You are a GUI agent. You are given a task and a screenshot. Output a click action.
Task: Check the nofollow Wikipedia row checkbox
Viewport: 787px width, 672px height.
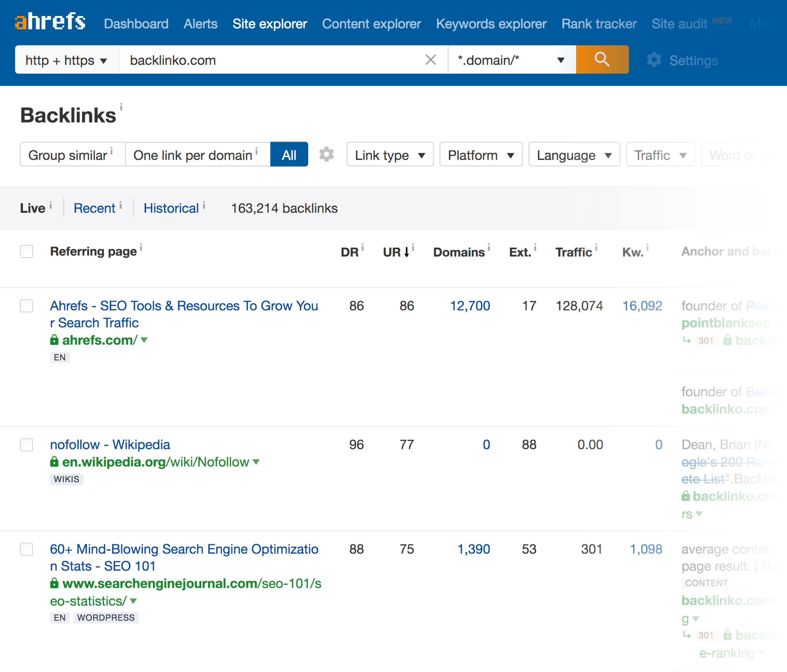point(27,445)
